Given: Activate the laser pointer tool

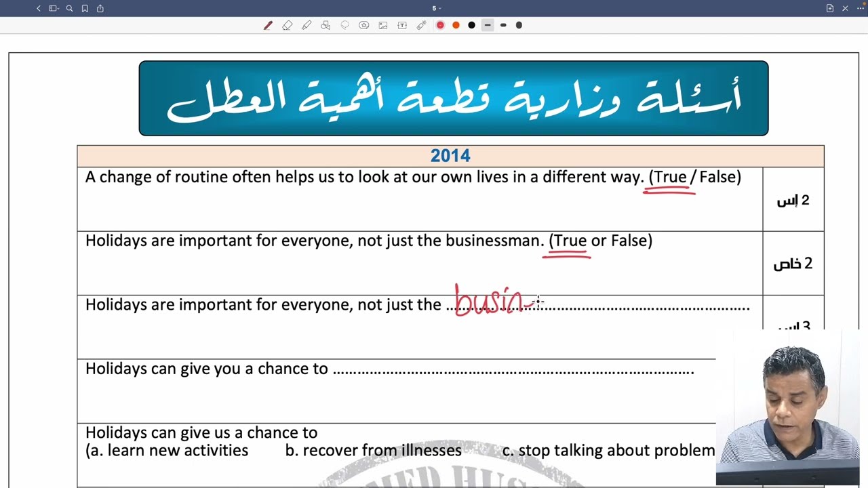Looking at the screenshot, I should click(x=421, y=25).
